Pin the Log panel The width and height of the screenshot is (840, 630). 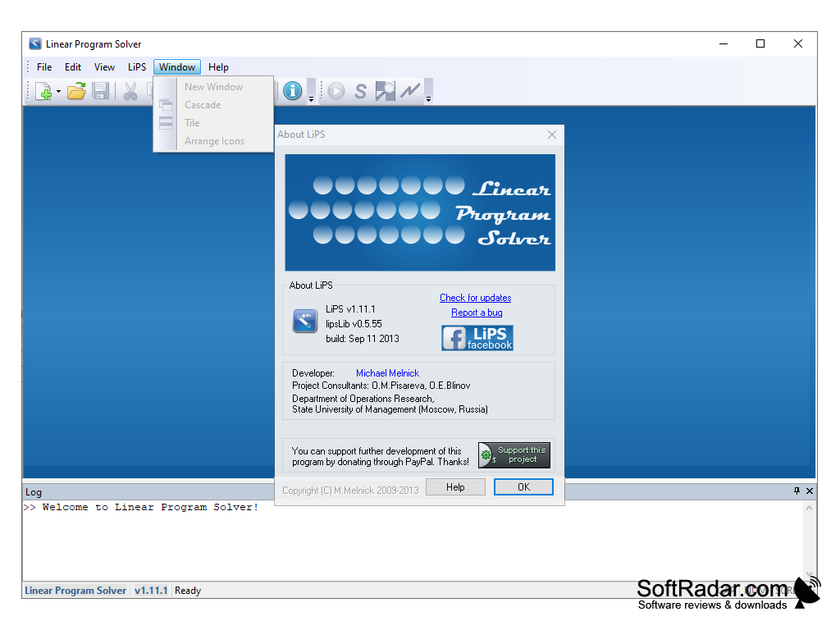pos(797,491)
